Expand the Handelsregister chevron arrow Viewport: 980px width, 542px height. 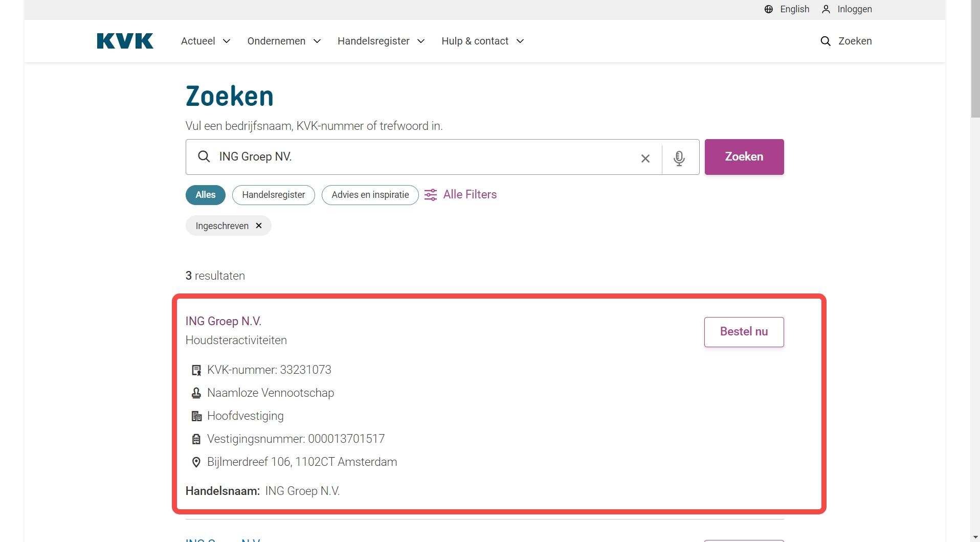(421, 41)
